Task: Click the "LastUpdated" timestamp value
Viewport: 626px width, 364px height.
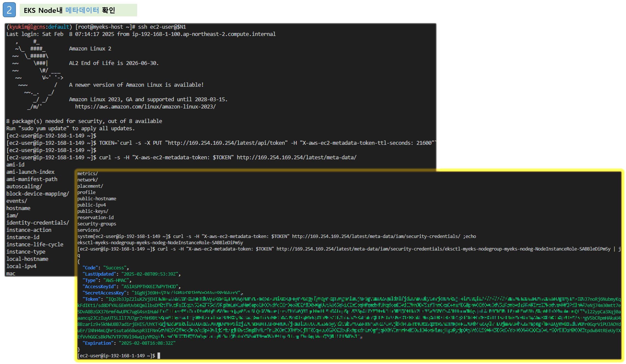Action: (149, 274)
